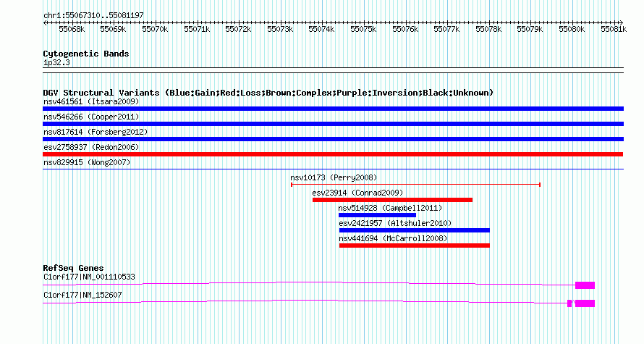
Task: Click the 55078k ruler tick label
Action: [488, 29]
